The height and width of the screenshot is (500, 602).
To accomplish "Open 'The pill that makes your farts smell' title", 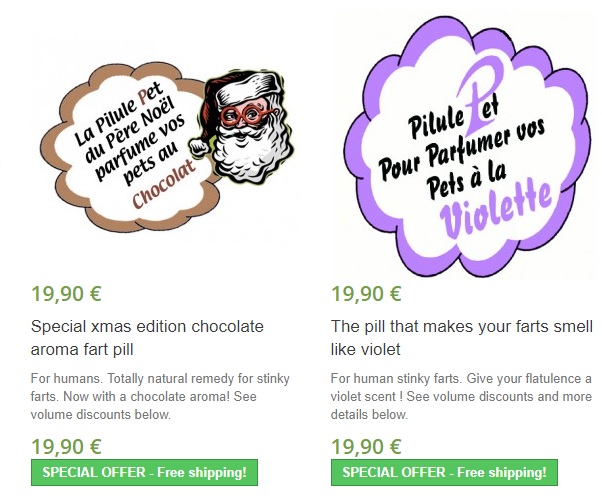I will (x=462, y=338).
